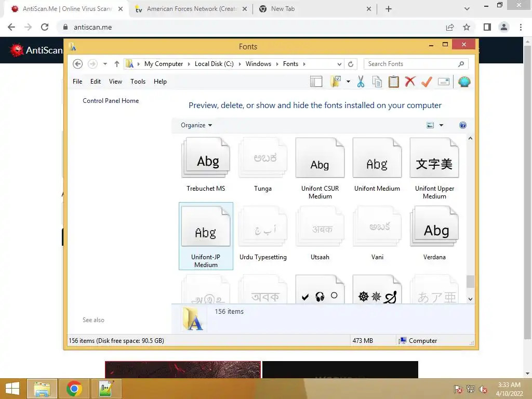Go back in Fonts window

coord(78,64)
